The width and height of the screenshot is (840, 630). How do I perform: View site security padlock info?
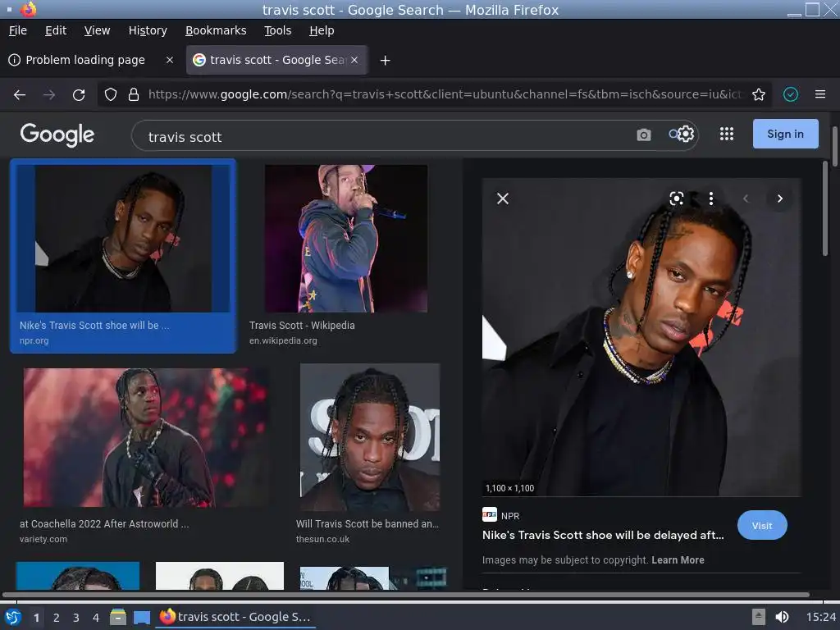click(x=134, y=95)
